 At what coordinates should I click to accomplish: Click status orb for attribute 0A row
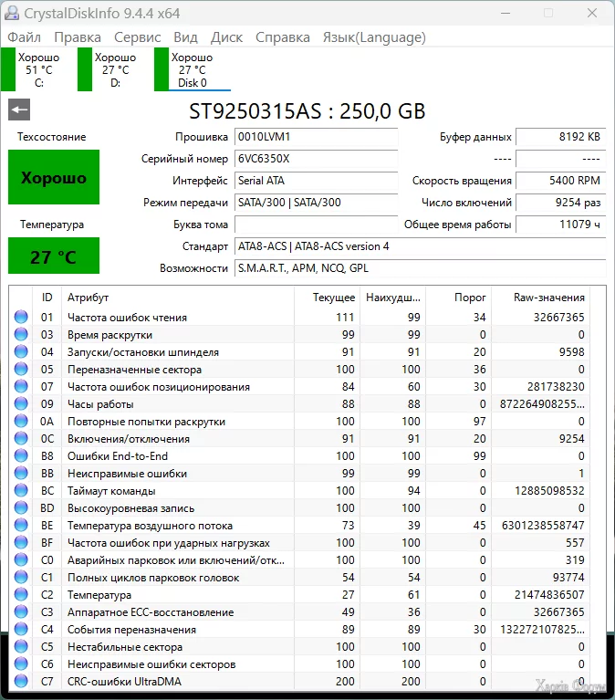click(x=21, y=421)
